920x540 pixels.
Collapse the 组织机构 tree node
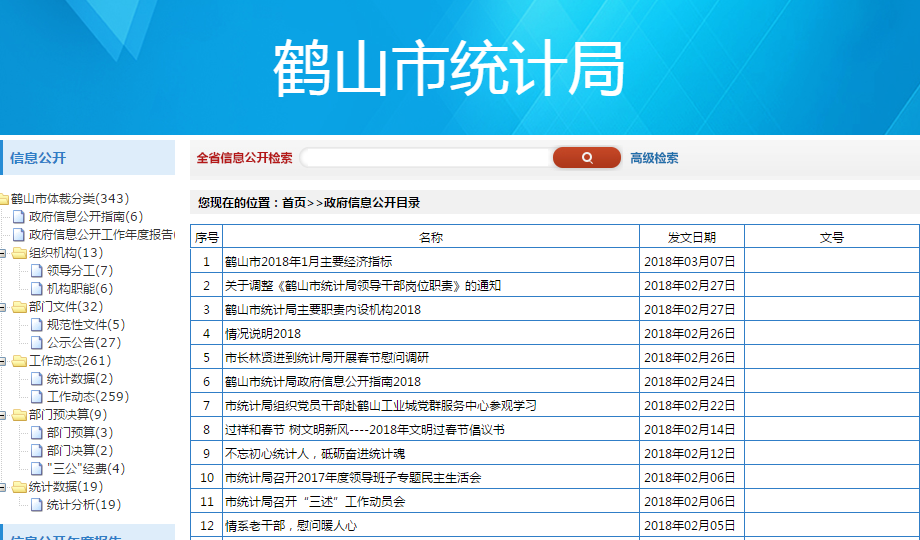click(6, 253)
